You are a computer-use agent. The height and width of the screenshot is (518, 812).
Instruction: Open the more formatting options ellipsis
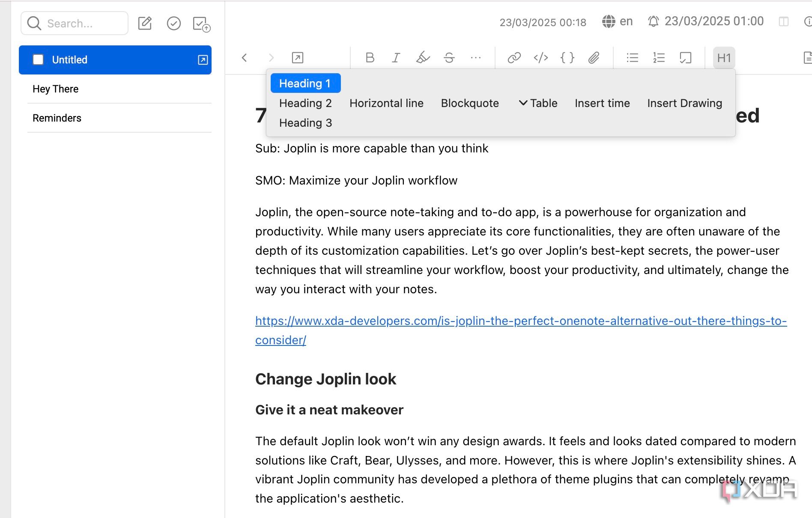click(475, 57)
